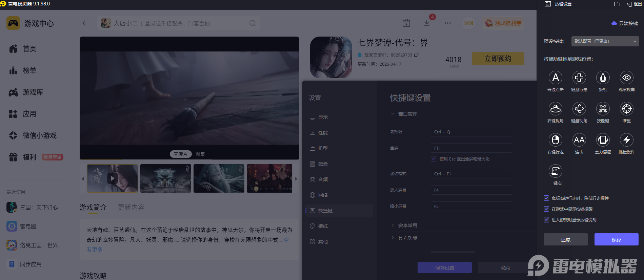
Task: Go to 首页 in sidebar
Action: [x=22, y=49]
